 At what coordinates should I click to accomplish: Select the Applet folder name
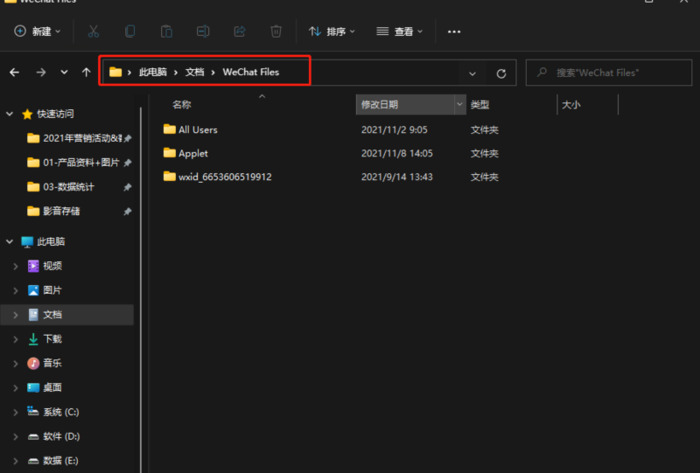tap(193, 154)
